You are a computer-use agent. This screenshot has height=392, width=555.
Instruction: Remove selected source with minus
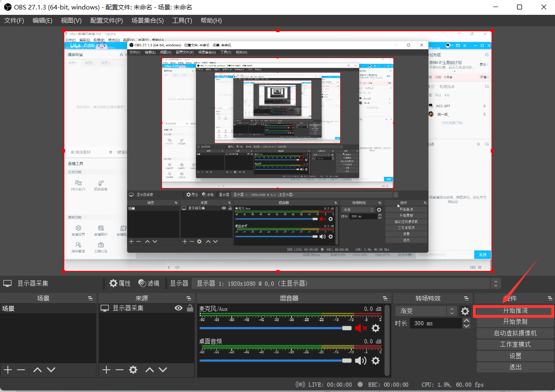pyautogui.click(x=120, y=370)
